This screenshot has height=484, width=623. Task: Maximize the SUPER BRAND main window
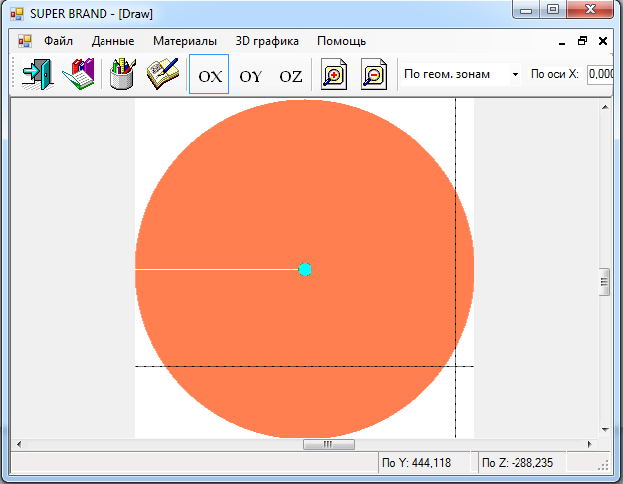pyautogui.click(x=553, y=10)
